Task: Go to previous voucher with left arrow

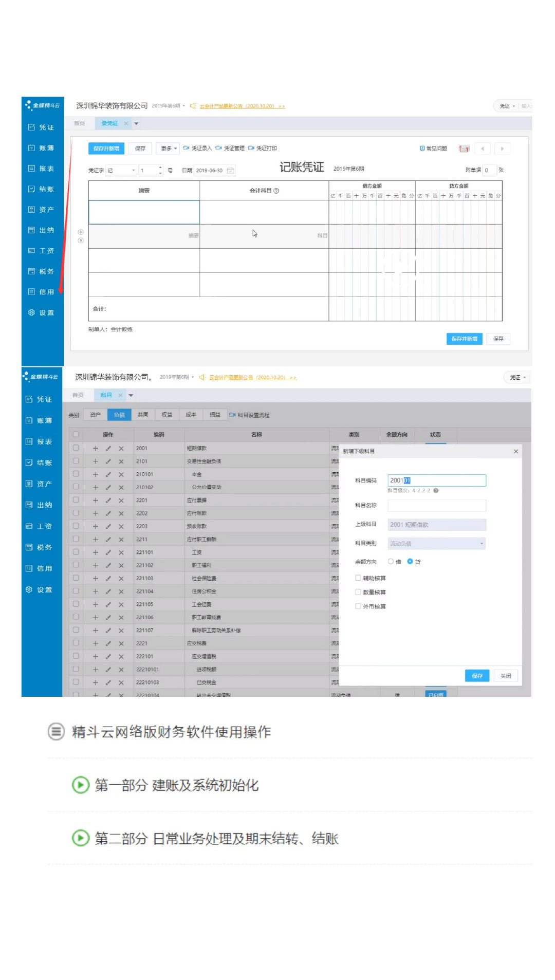Action: click(x=482, y=149)
